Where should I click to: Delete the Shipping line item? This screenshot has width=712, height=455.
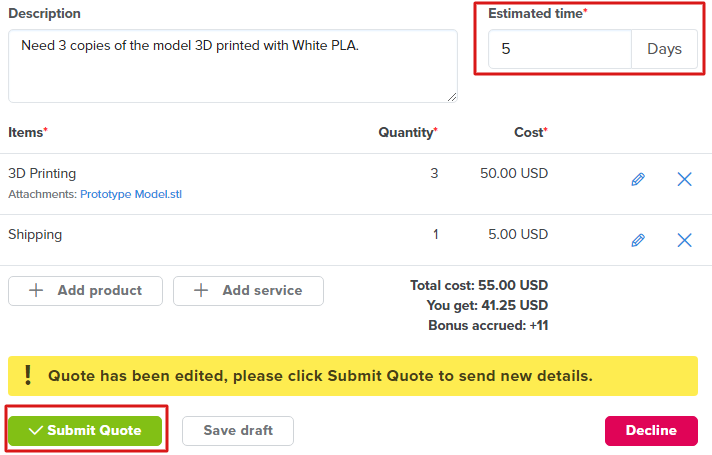pyautogui.click(x=684, y=240)
